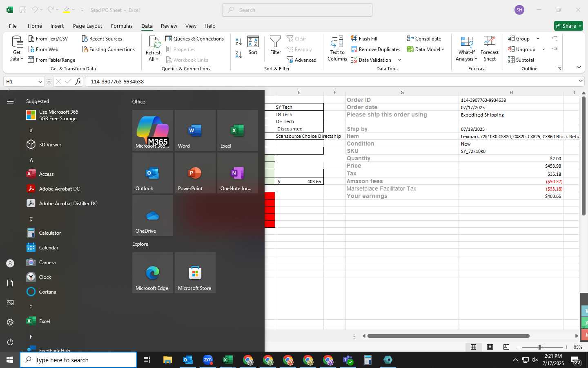Launch Microsoft Edge tile
Screen dimensions: 588x368
coord(152,273)
